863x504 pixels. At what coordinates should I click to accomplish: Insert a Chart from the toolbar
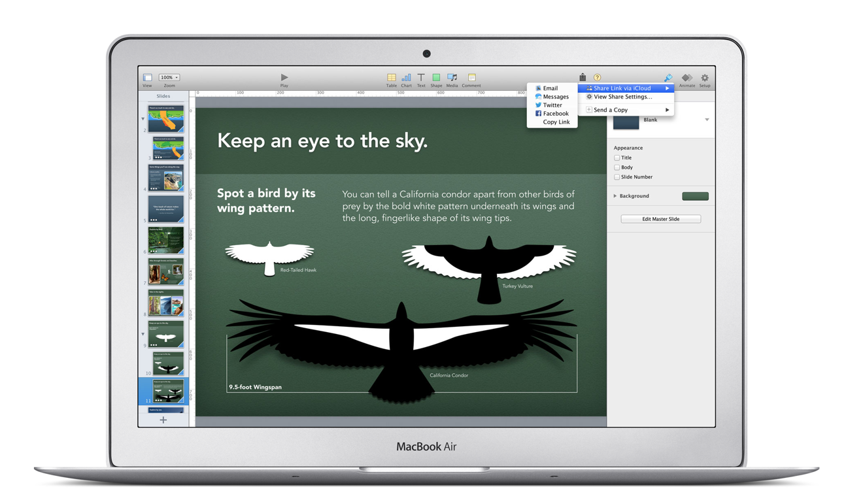406,78
